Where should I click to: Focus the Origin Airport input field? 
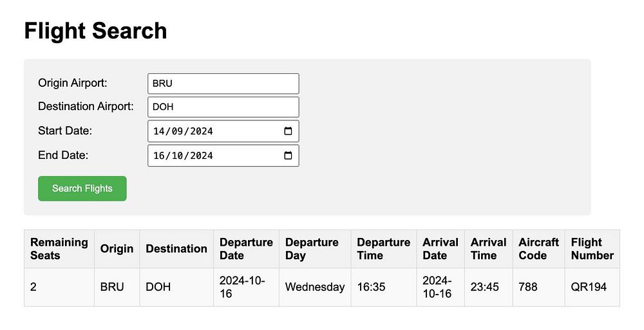click(x=223, y=84)
